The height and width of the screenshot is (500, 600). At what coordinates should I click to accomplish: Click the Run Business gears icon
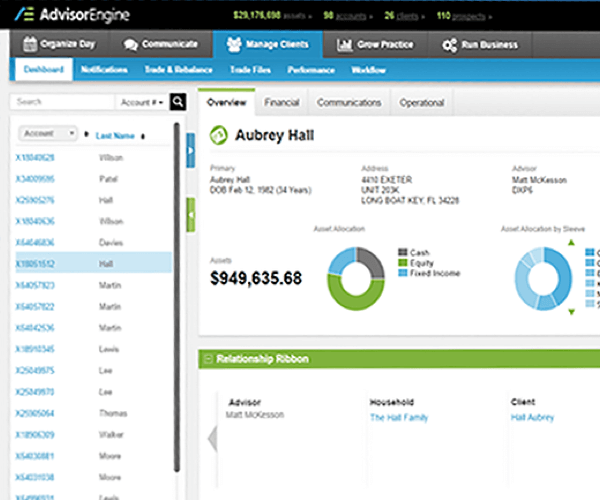click(449, 45)
